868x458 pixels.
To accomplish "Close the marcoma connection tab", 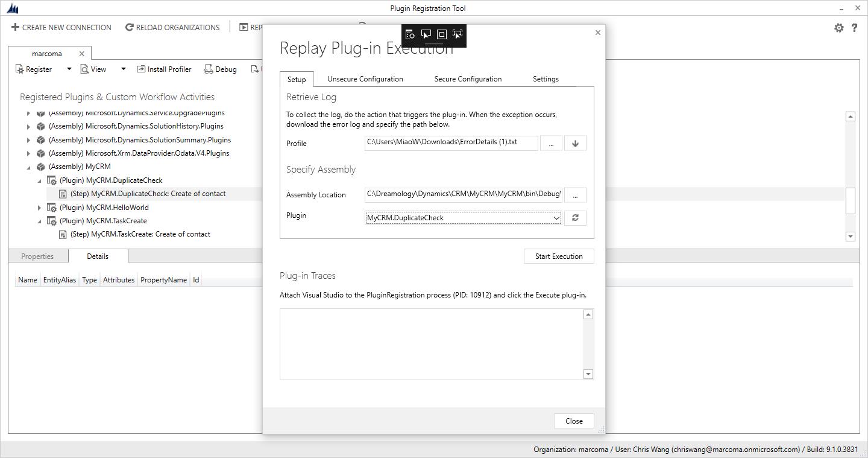I will [82, 54].
